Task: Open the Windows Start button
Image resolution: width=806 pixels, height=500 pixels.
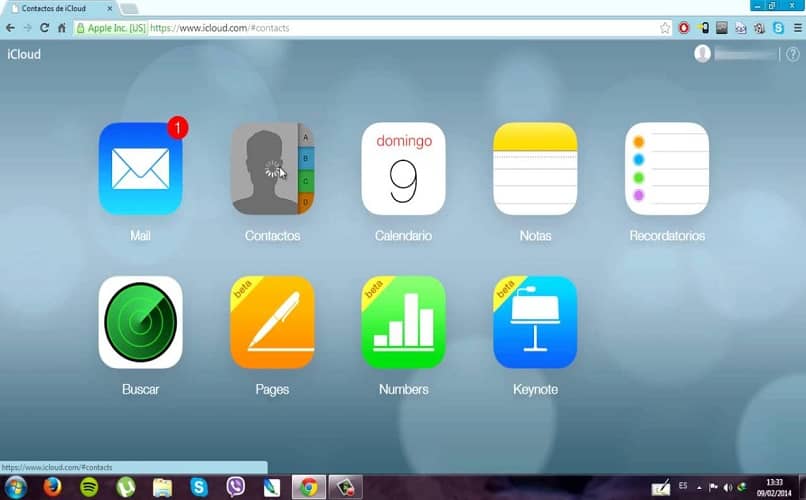Action: tap(15, 487)
